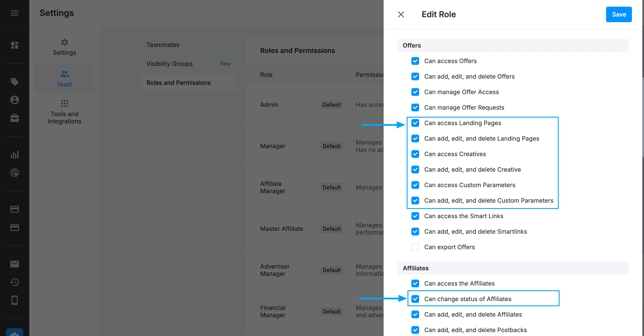Uncheck Can add, edit, and delete Affiliates
This screenshot has height=336, width=644.
point(415,314)
